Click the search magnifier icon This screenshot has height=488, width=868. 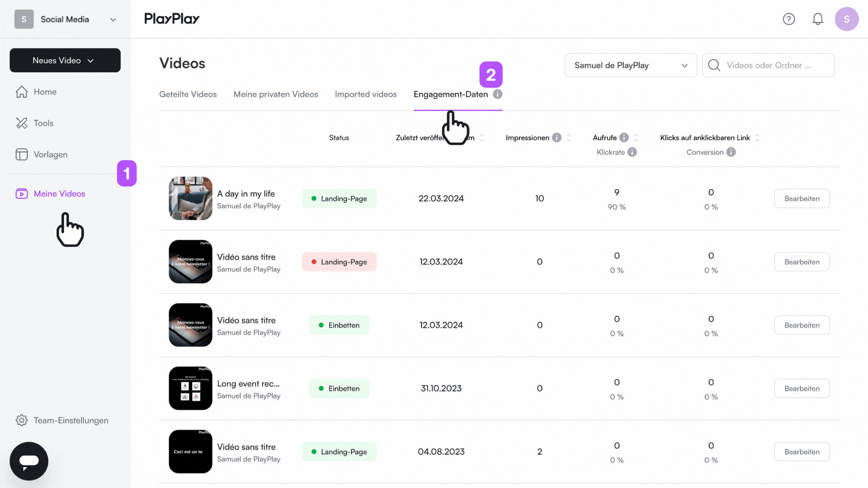pyautogui.click(x=714, y=65)
